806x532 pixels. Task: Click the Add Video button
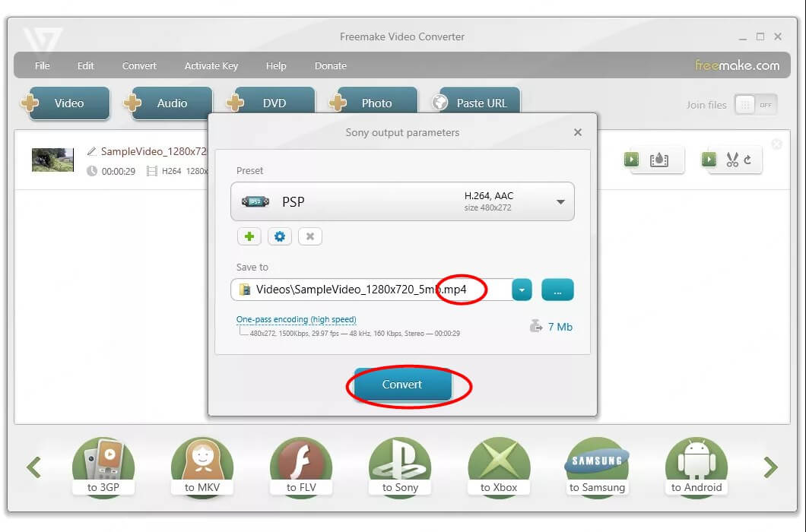point(67,103)
